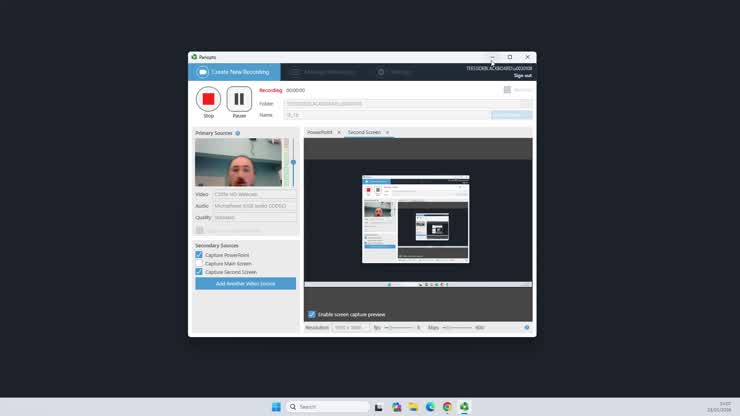Image resolution: width=740 pixels, height=416 pixels.
Task: Open the Create New Recording tab
Action: [x=235, y=72]
